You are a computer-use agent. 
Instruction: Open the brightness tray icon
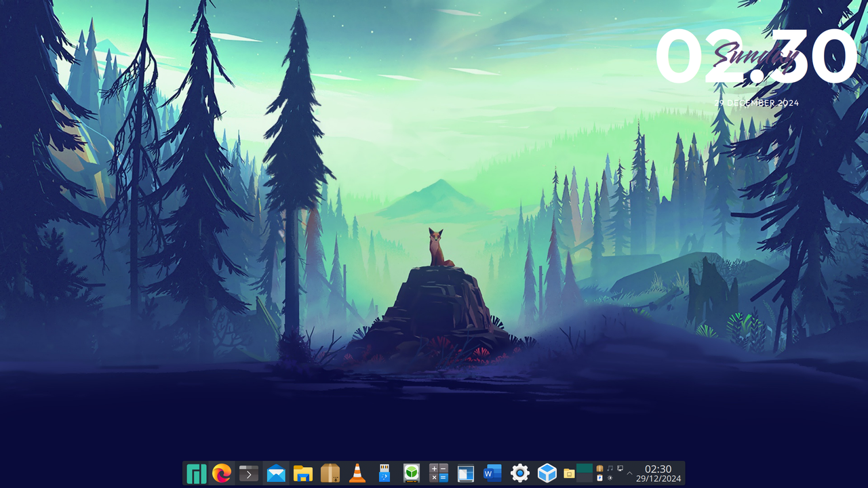tap(610, 478)
